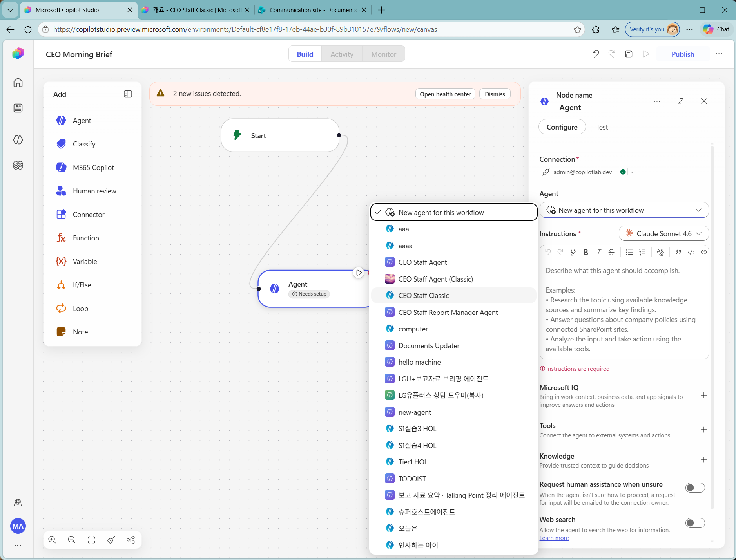Image resolution: width=736 pixels, height=560 pixels.
Task: Collapse the Add panel
Action: pos(128,94)
